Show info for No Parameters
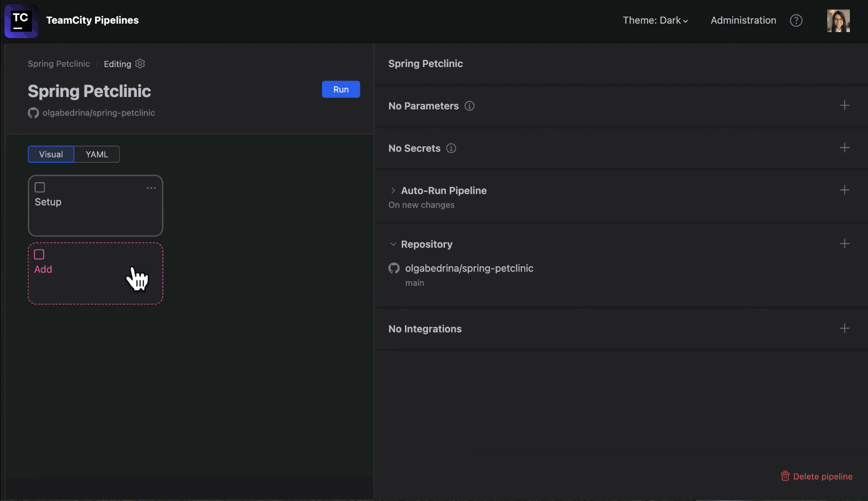 (x=469, y=106)
